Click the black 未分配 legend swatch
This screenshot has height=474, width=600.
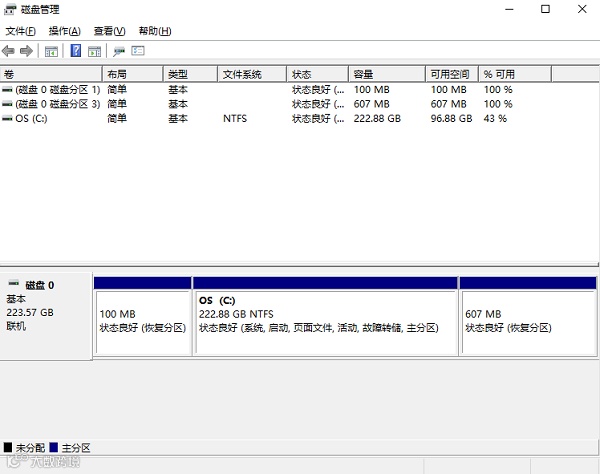8,447
